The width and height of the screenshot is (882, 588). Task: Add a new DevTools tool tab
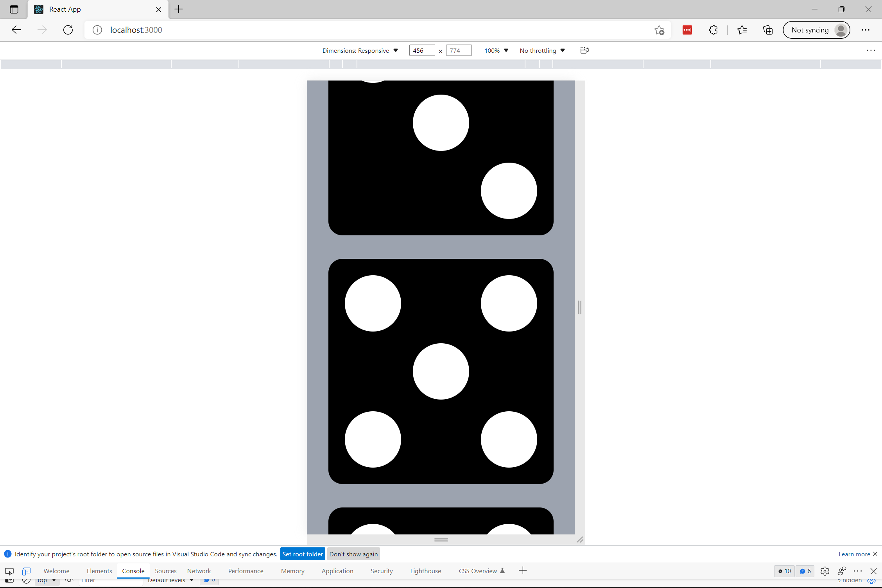coord(523,571)
